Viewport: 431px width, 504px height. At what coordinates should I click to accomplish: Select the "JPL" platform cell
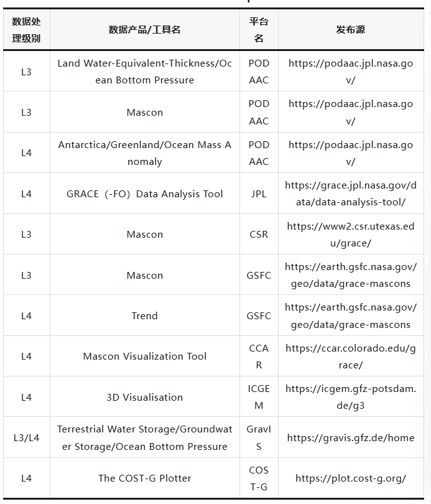pos(259,194)
